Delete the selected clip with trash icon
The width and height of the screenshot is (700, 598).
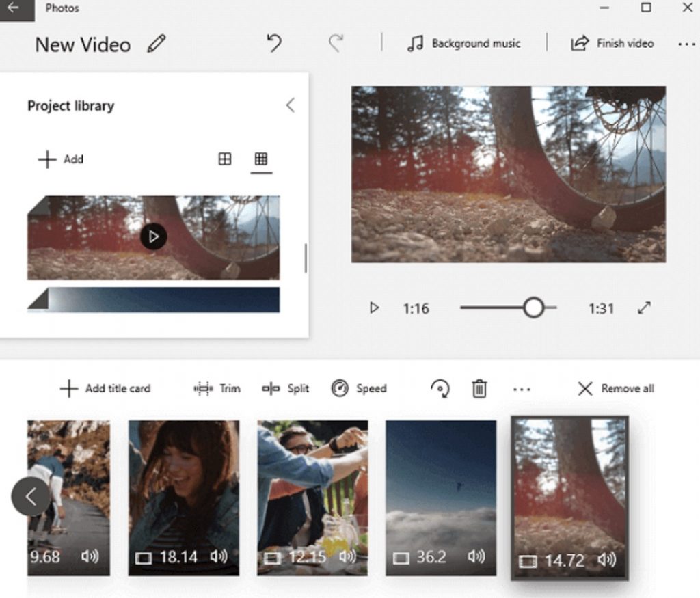[479, 389]
